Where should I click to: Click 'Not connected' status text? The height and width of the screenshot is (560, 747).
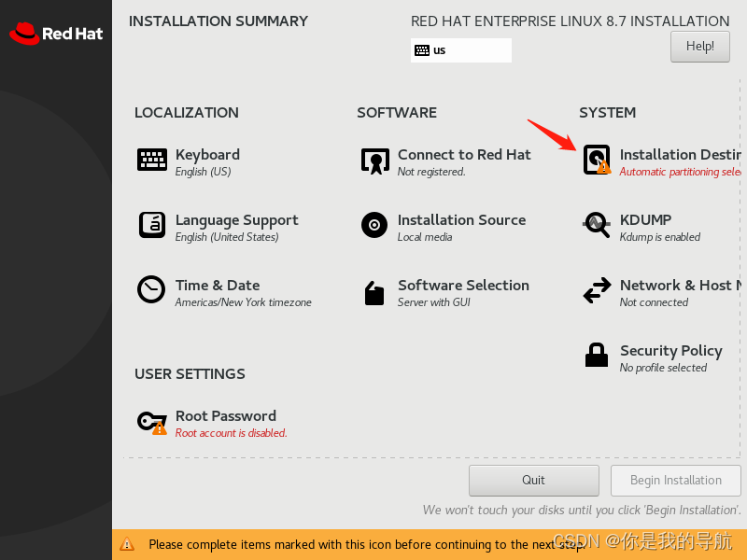coord(654,302)
